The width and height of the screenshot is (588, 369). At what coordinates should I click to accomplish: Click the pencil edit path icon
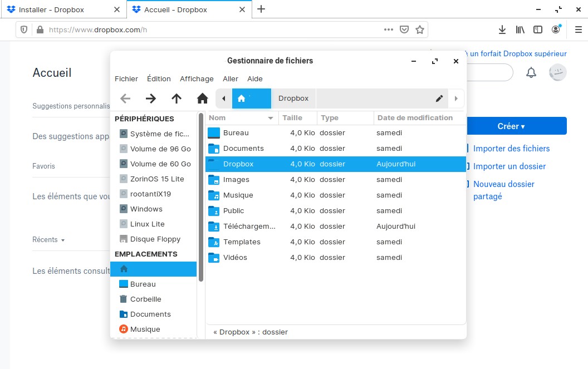pyautogui.click(x=439, y=99)
